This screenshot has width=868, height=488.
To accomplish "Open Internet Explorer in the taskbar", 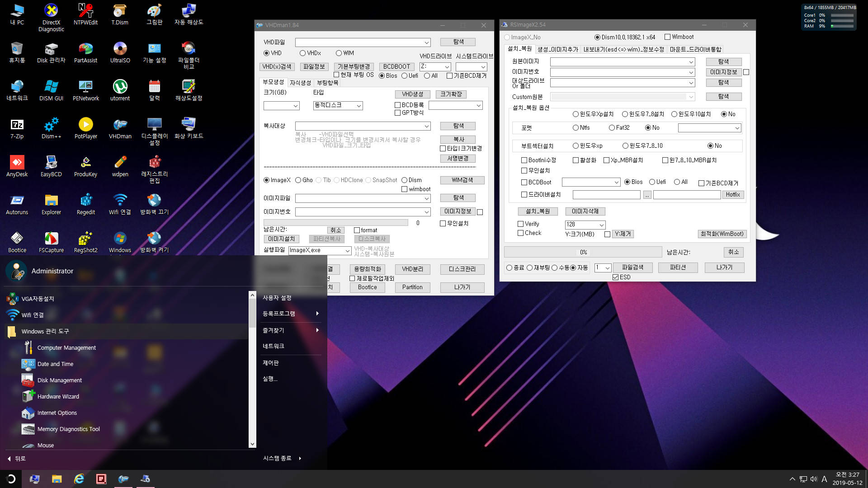I will click(79, 479).
